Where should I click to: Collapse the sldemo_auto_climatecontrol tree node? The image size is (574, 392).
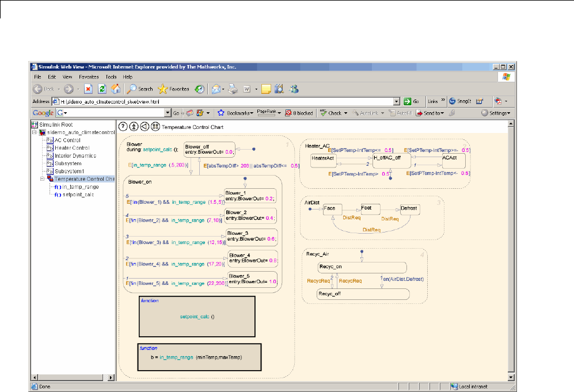point(35,132)
